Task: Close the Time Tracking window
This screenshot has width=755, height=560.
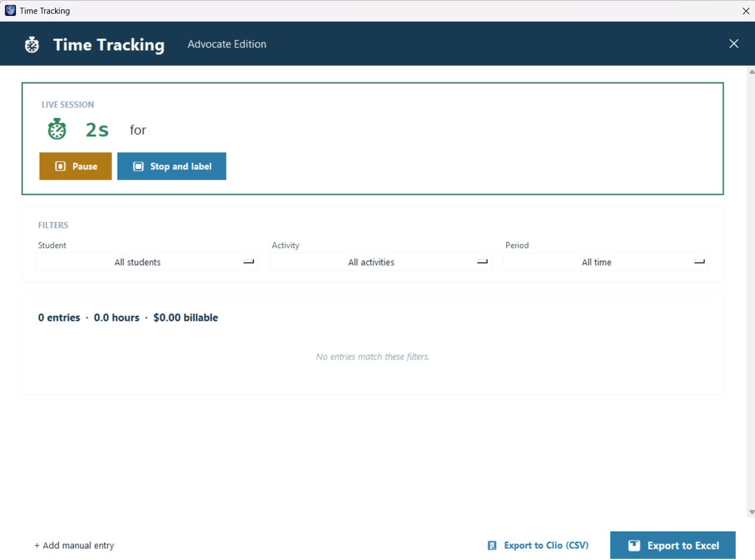Action: (746, 11)
